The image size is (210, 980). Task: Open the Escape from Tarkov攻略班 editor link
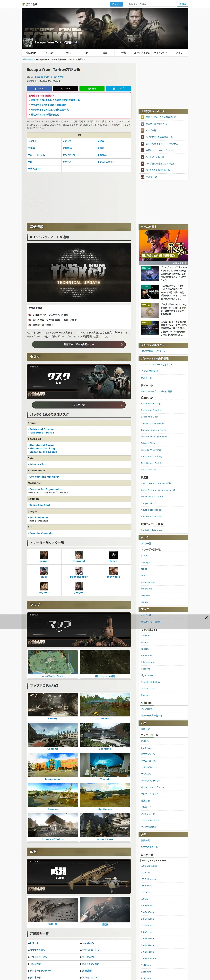point(50,77)
